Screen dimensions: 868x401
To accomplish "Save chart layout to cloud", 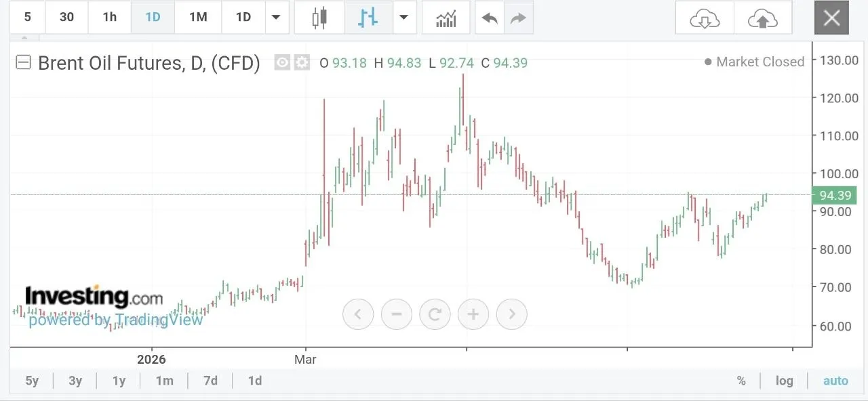I will 763,18.
